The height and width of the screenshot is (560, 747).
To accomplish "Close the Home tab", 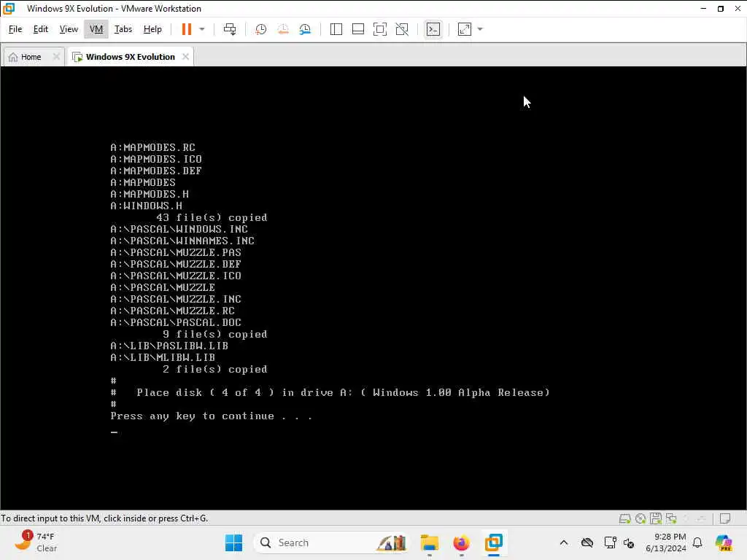I will coord(56,57).
